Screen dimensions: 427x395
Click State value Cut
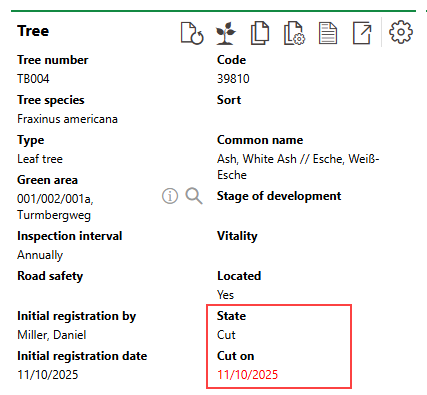tap(226, 335)
